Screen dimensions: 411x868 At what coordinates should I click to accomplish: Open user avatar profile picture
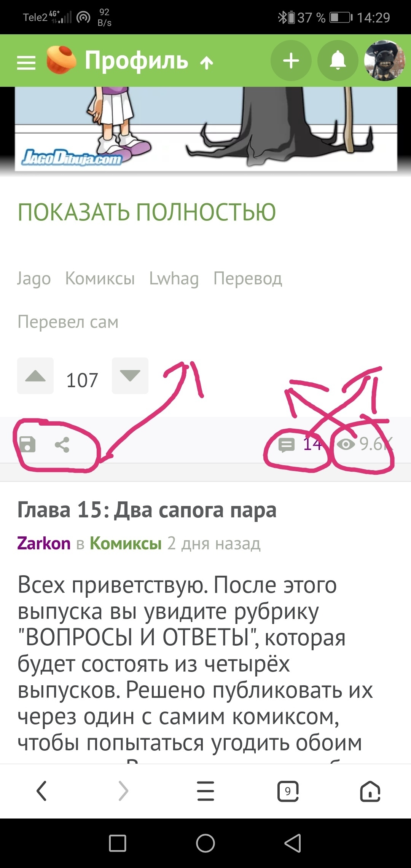(384, 61)
